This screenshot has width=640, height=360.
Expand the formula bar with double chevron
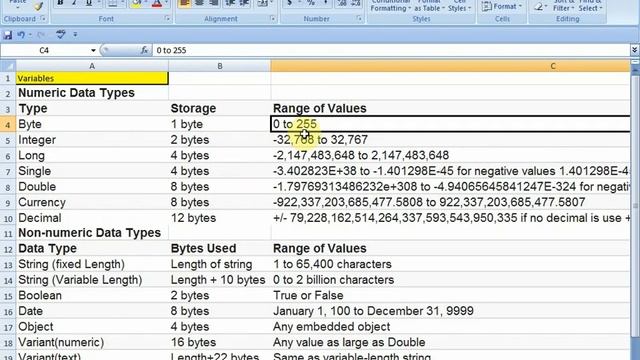click(x=634, y=50)
